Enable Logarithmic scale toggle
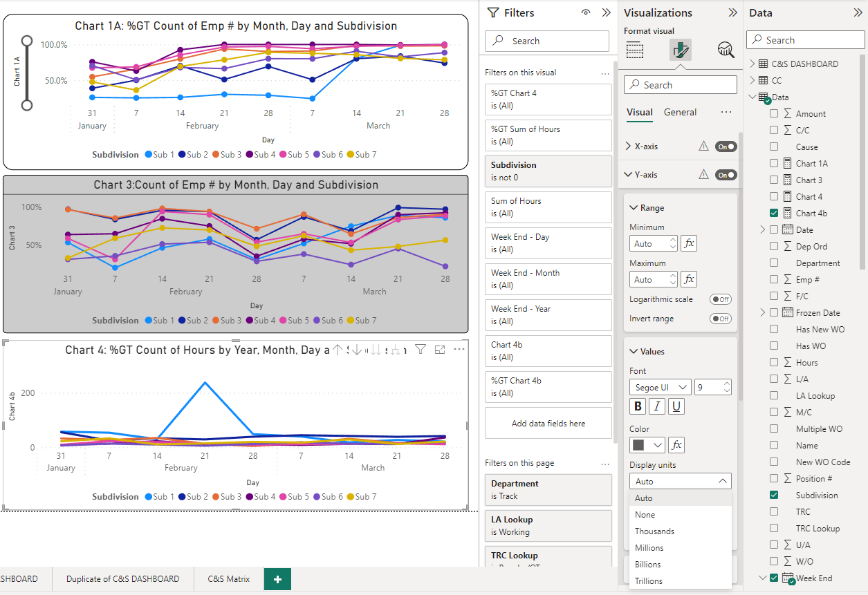The height and width of the screenshot is (595, 868). pyautogui.click(x=721, y=299)
